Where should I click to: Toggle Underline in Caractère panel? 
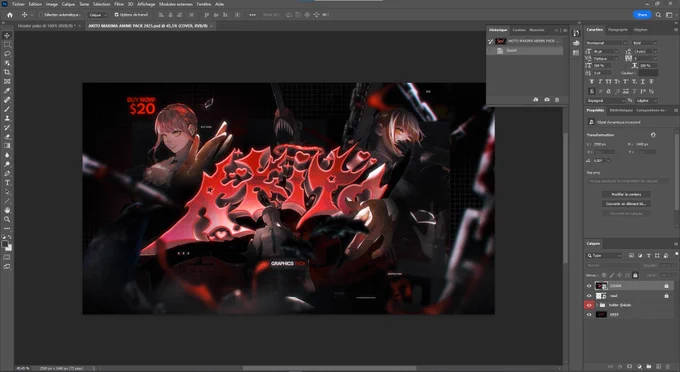tap(643, 82)
